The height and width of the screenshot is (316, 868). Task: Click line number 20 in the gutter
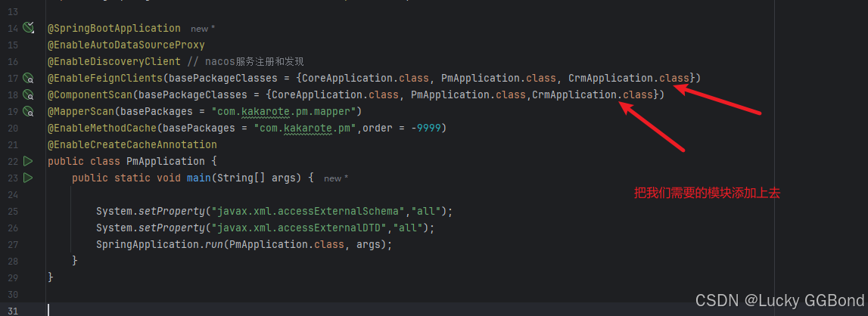coord(14,128)
